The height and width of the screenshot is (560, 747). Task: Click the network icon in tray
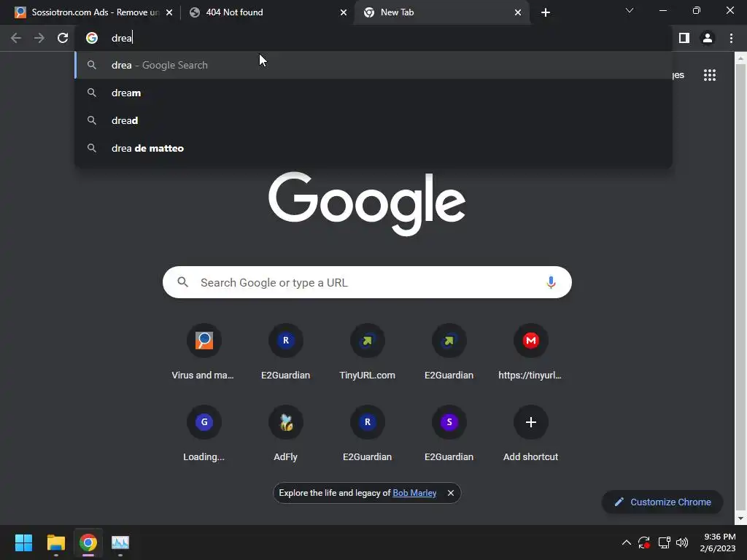point(664,542)
